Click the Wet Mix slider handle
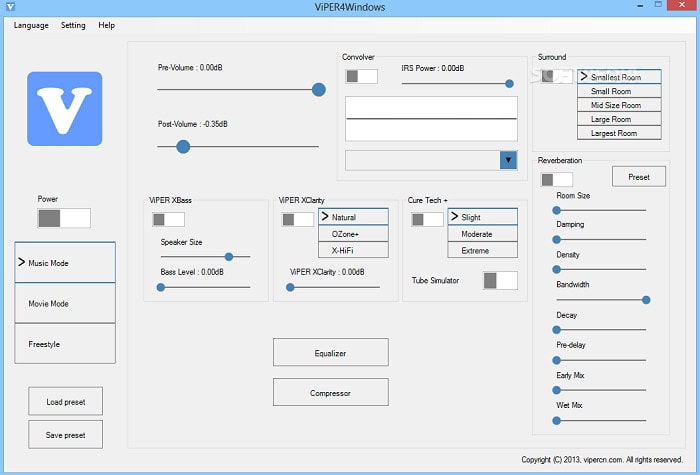 [x=557, y=421]
